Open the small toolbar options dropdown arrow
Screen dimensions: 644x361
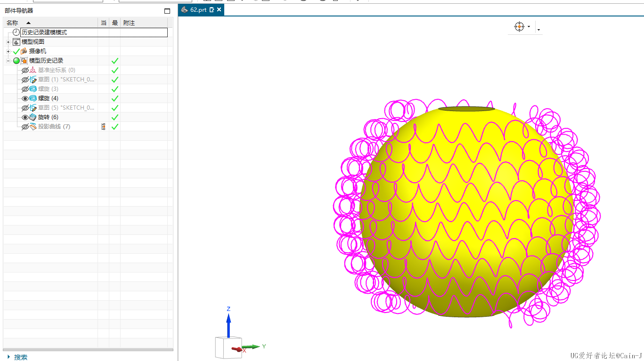(538, 29)
